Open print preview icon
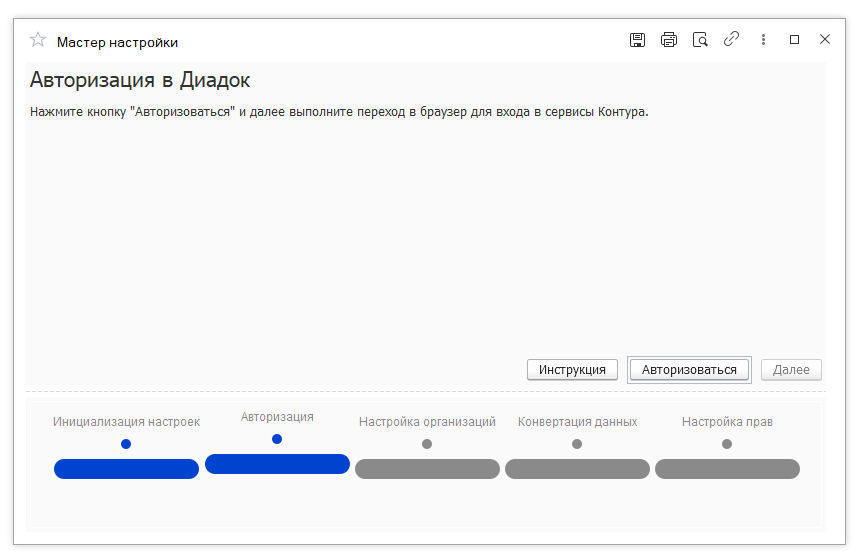Screen dimensions: 859x555 700,40
